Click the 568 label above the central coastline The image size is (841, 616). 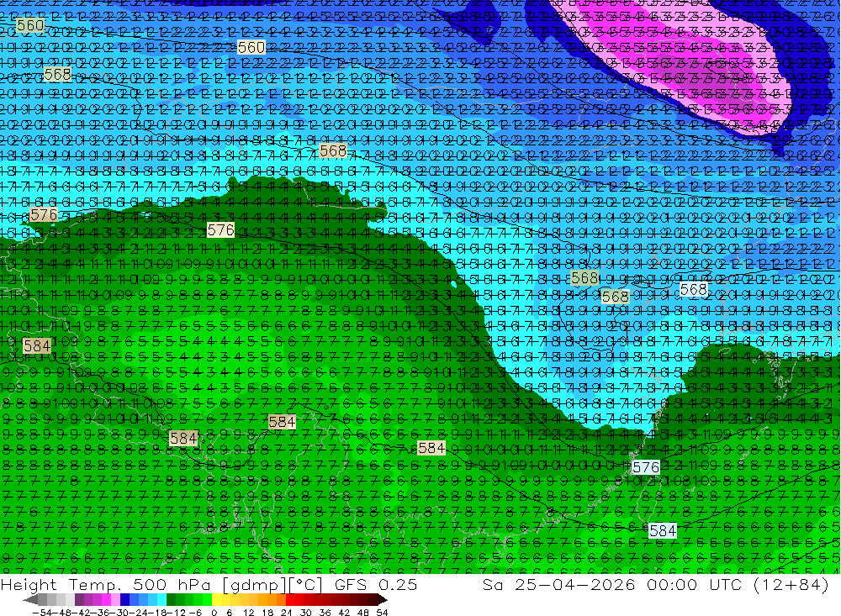tap(332, 151)
